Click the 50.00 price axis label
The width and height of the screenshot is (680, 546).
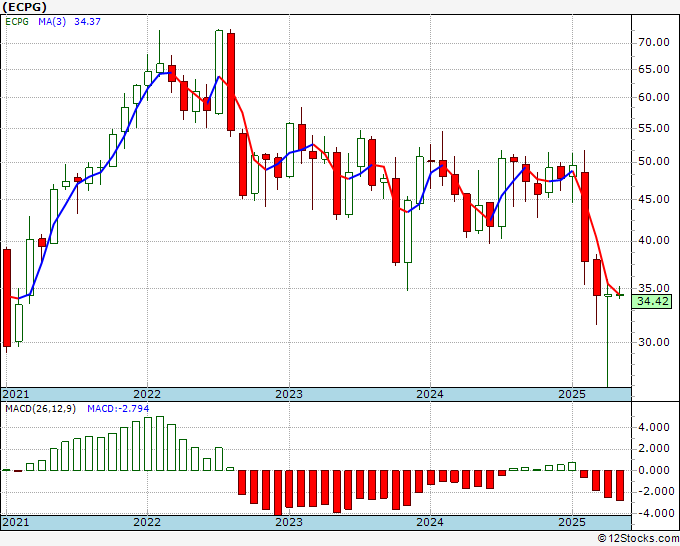[x=654, y=162]
